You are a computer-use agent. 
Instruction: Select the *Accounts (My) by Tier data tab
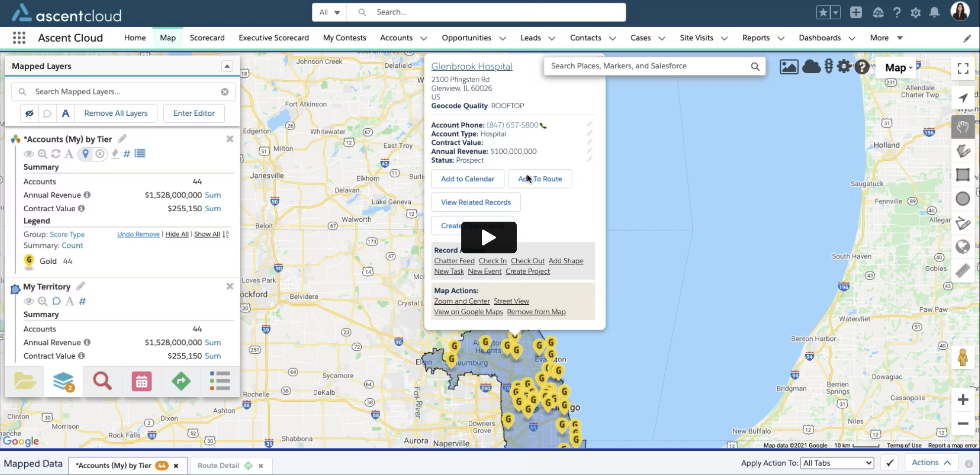(x=113, y=466)
